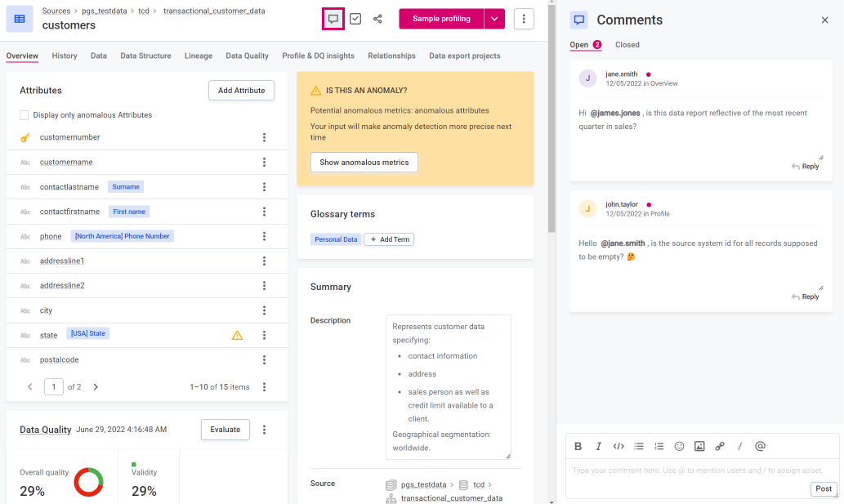
Task: Toggle bold formatting in the comment editor
Action: pos(578,446)
